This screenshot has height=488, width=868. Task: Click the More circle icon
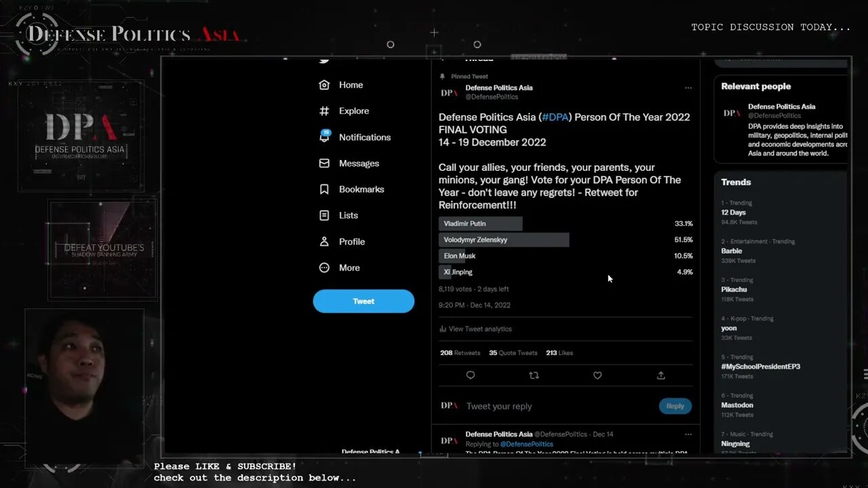324,268
